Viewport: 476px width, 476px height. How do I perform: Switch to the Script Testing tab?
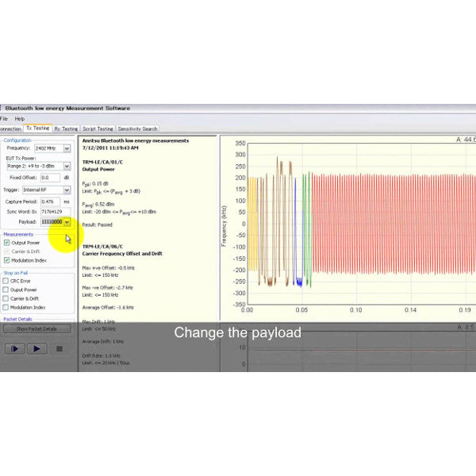98,128
